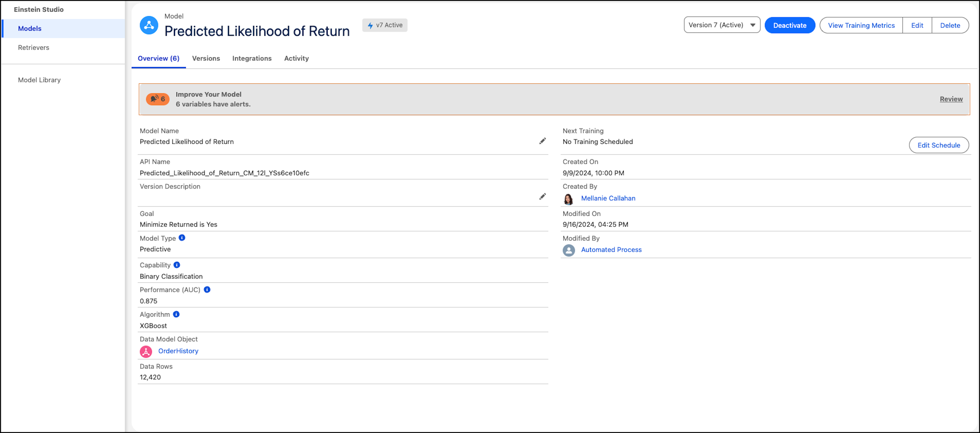The height and width of the screenshot is (433, 980).
Task: Click the Automated Process user avatar icon
Action: 569,250
